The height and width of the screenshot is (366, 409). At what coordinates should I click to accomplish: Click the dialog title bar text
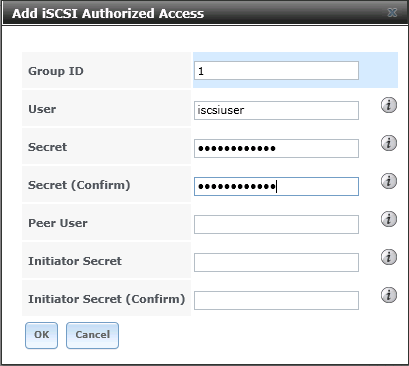pyautogui.click(x=108, y=14)
